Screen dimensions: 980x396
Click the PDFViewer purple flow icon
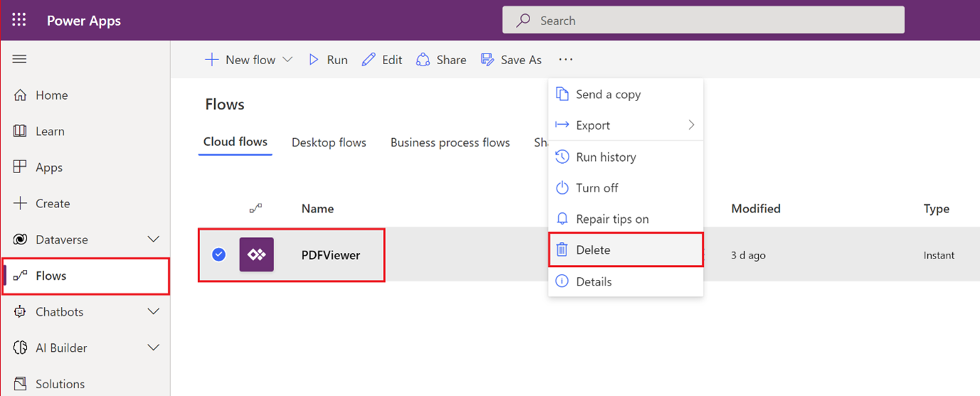tap(256, 255)
